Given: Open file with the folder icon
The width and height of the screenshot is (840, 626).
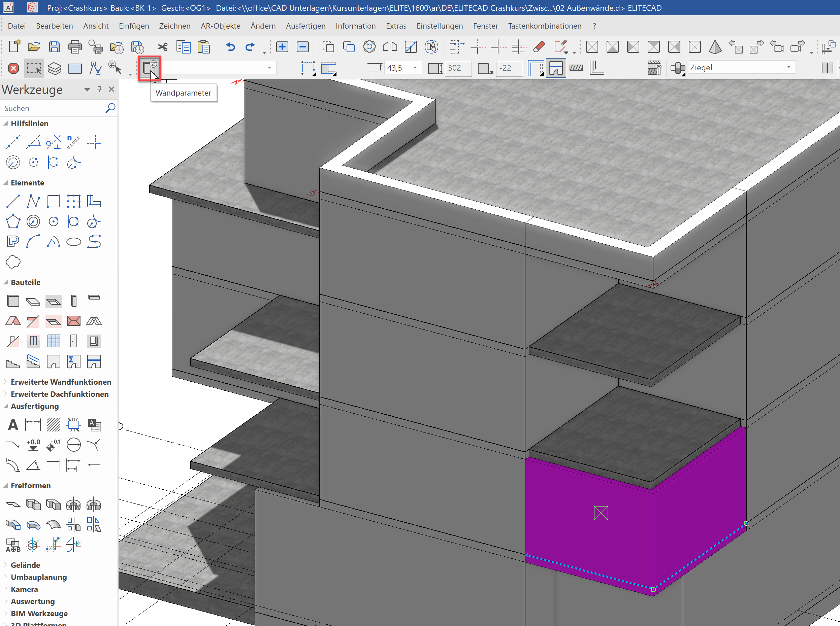Looking at the screenshot, I should 34,47.
